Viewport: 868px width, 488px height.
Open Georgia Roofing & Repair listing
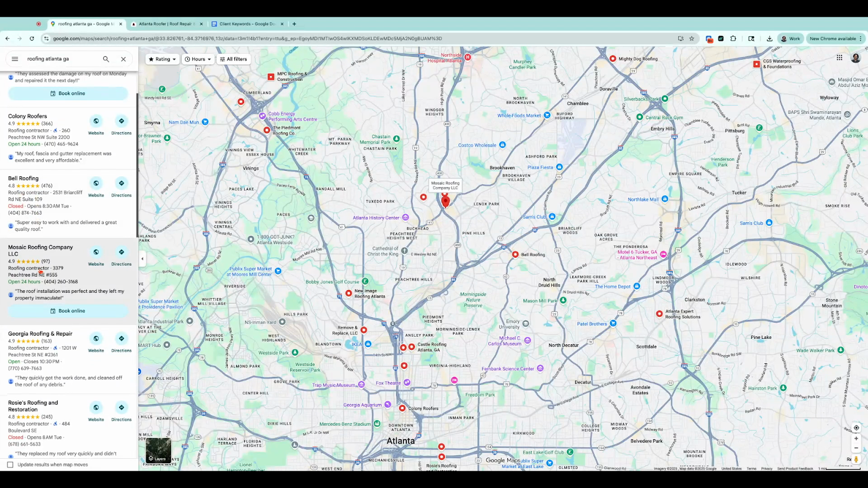coord(40,334)
